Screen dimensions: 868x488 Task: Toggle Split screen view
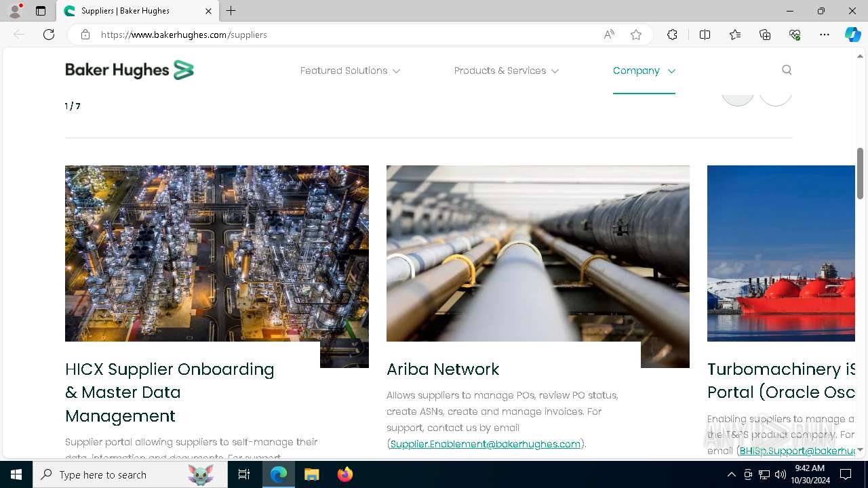[705, 35]
